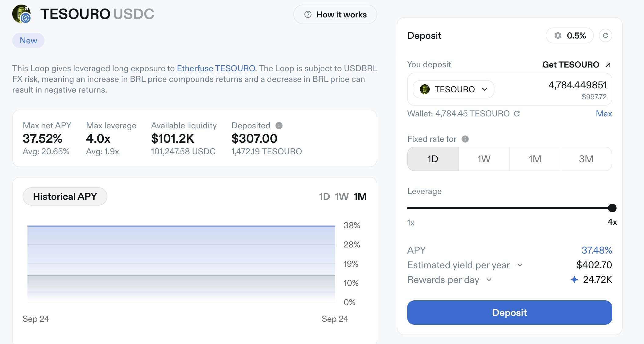
Task: Click the 37.48% APY value
Action: click(597, 250)
